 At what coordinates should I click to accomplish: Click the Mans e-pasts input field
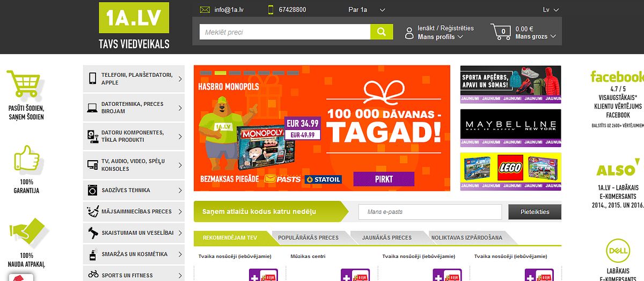point(430,212)
